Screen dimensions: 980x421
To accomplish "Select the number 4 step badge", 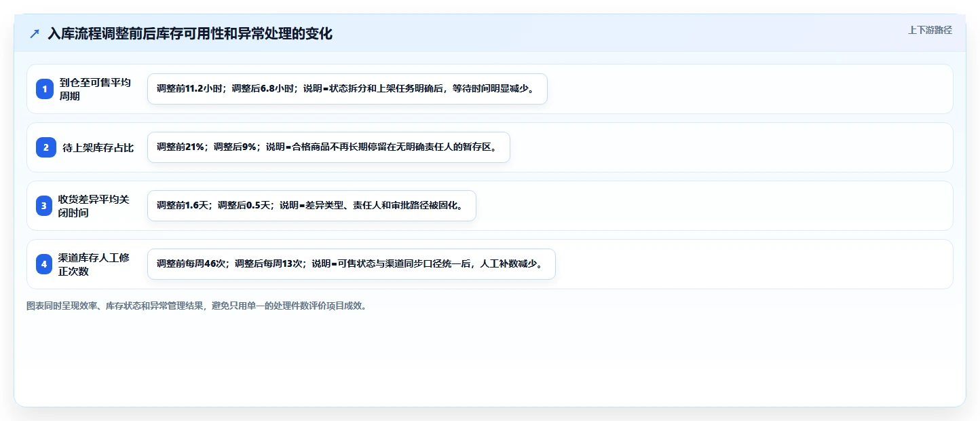I will [45, 264].
